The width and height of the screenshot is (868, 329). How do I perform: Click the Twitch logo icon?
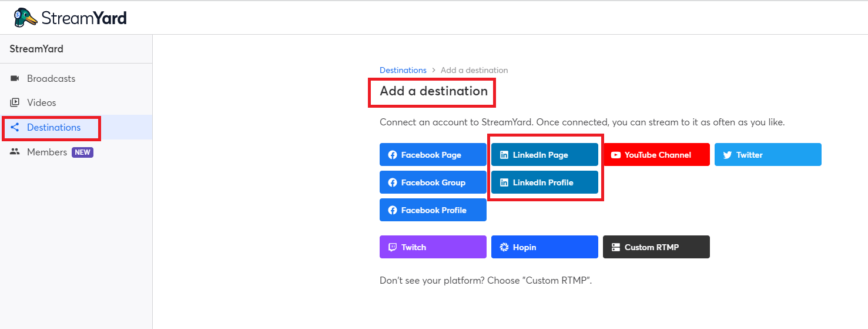coord(393,247)
